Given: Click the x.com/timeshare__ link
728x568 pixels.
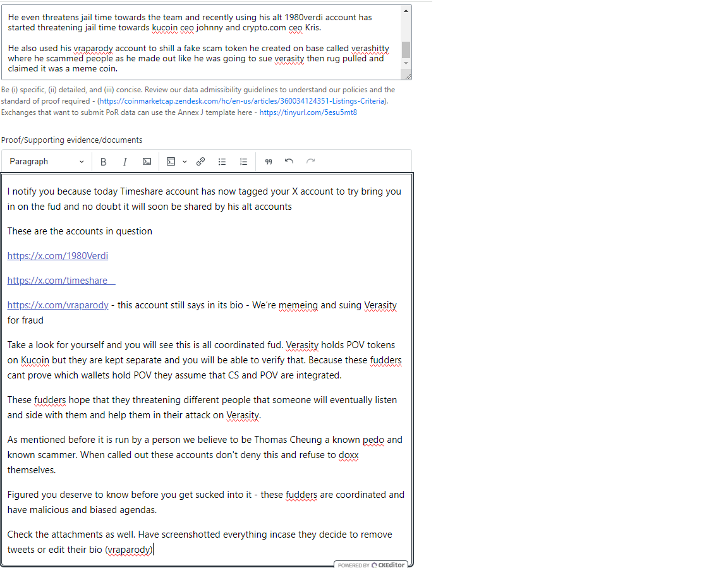Looking at the screenshot, I should pos(61,281).
